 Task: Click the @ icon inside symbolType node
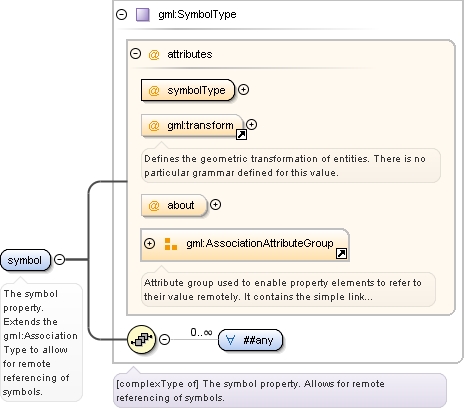click(x=154, y=91)
